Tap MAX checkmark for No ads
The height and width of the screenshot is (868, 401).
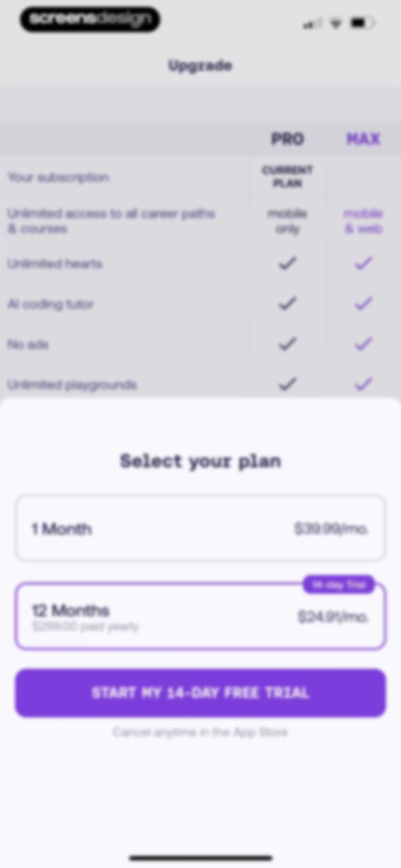tap(363, 344)
